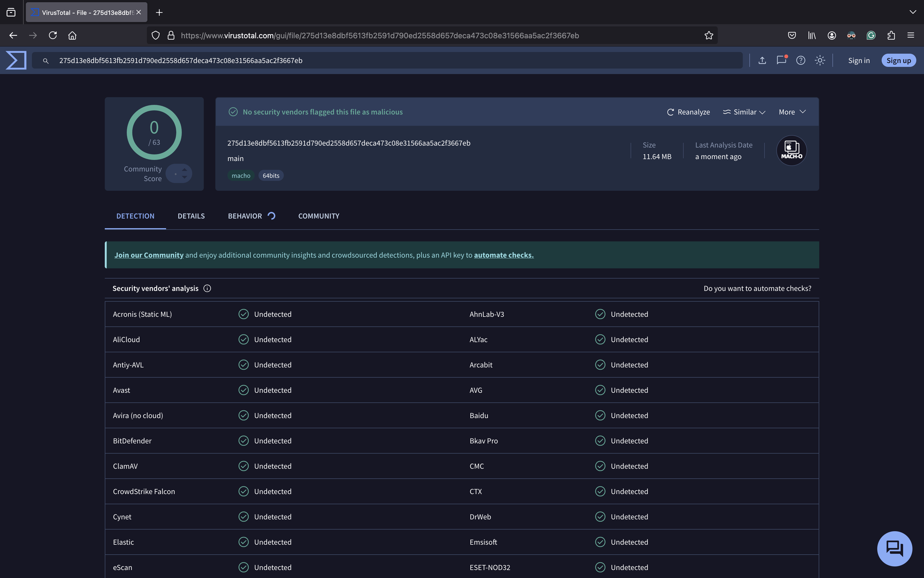Click the upload file icon
Image resolution: width=924 pixels, height=578 pixels.
pos(762,60)
